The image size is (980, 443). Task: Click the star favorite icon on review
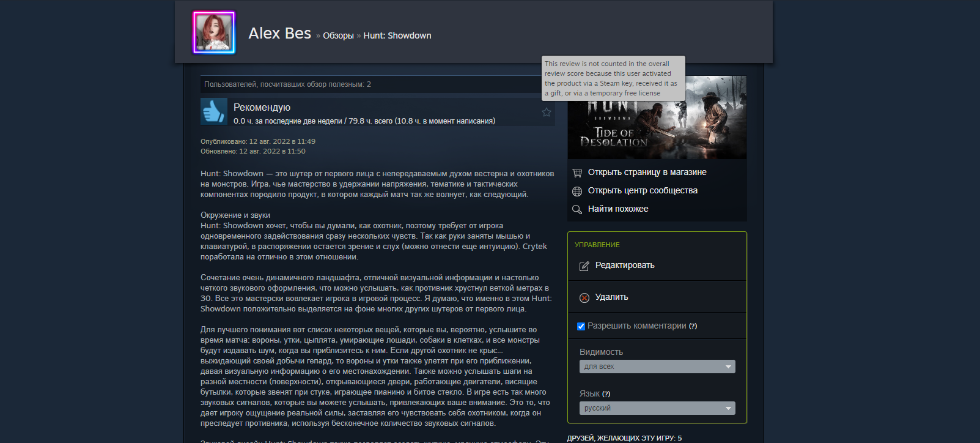click(547, 112)
